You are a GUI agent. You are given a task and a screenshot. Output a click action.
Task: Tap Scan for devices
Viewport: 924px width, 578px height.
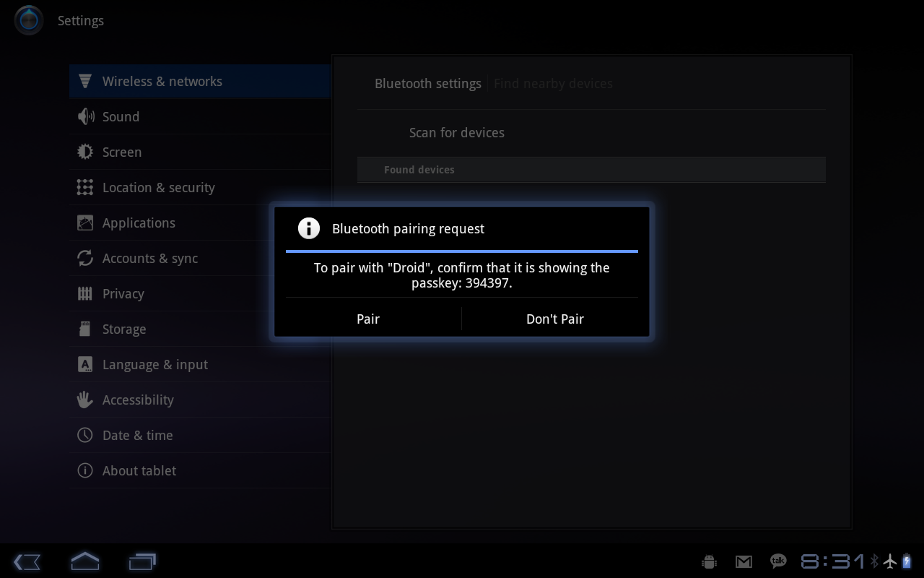coord(457,133)
